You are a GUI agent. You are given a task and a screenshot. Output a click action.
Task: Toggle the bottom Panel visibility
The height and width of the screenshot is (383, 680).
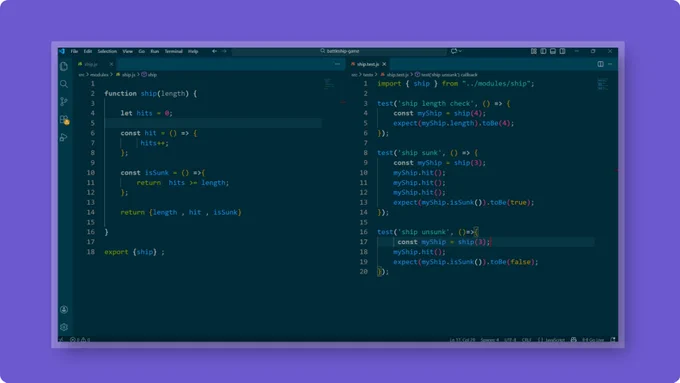tap(552, 51)
